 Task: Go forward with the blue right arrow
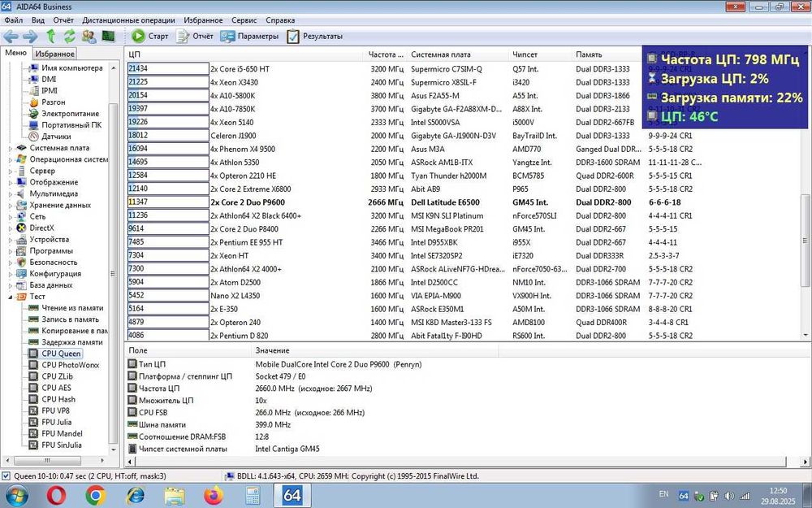tap(30, 37)
